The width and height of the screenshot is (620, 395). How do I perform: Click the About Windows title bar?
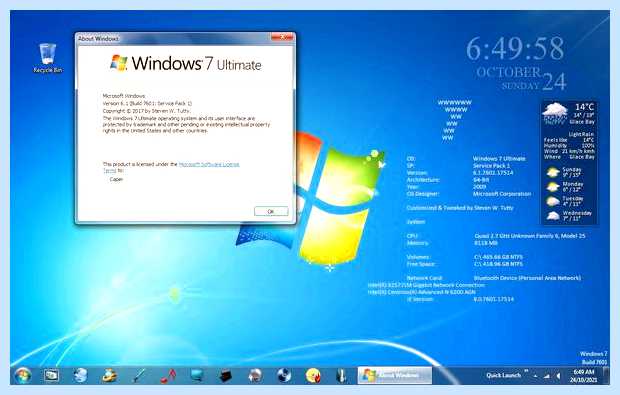(x=174, y=38)
